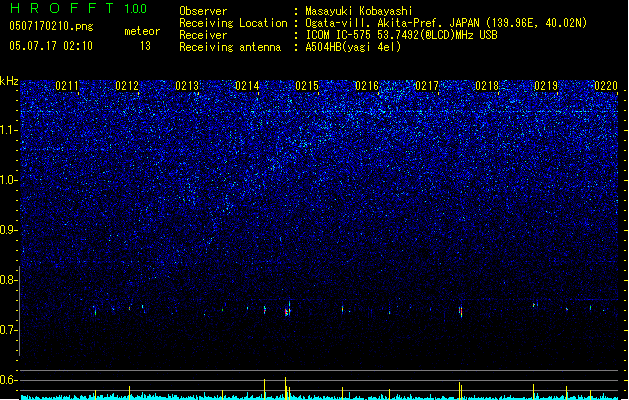Image resolution: width=629 pixels, height=400 pixels.
Task: Select the file name 0507170210.png
Action: (x=51, y=26)
